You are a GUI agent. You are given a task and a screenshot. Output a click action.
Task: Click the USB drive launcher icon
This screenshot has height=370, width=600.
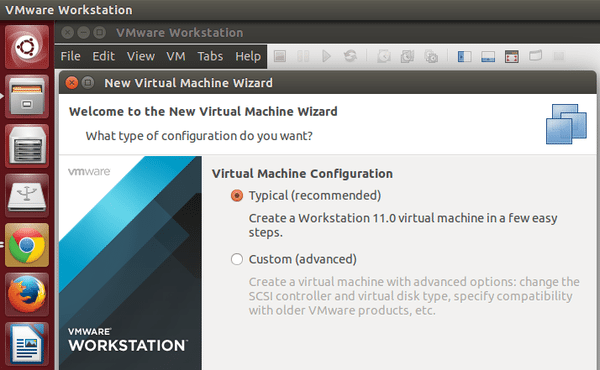click(x=27, y=196)
